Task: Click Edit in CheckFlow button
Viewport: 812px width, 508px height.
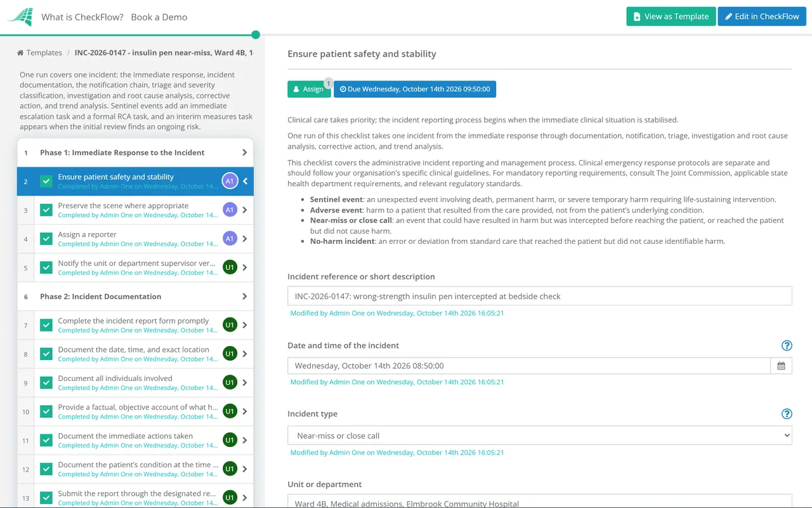Action: (762, 17)
